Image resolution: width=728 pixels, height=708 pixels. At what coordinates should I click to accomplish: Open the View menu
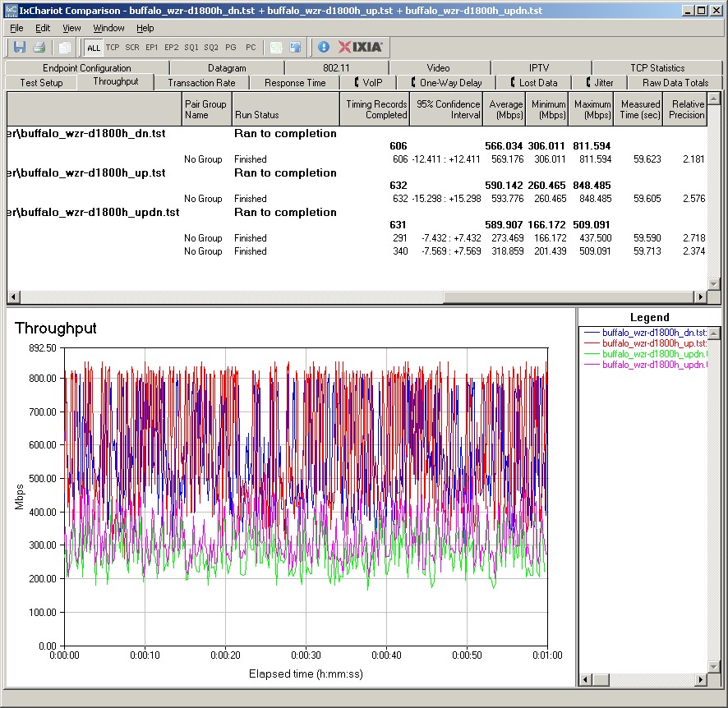pos(71,28)
